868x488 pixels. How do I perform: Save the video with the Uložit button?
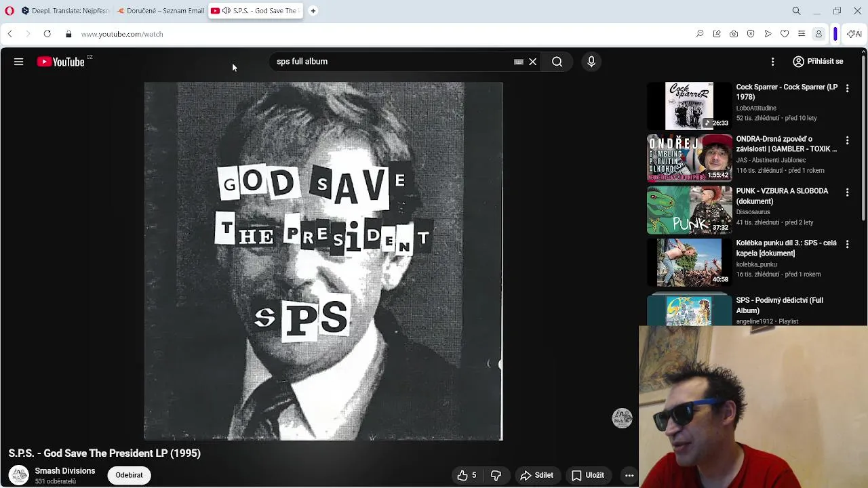pos(588,475)
